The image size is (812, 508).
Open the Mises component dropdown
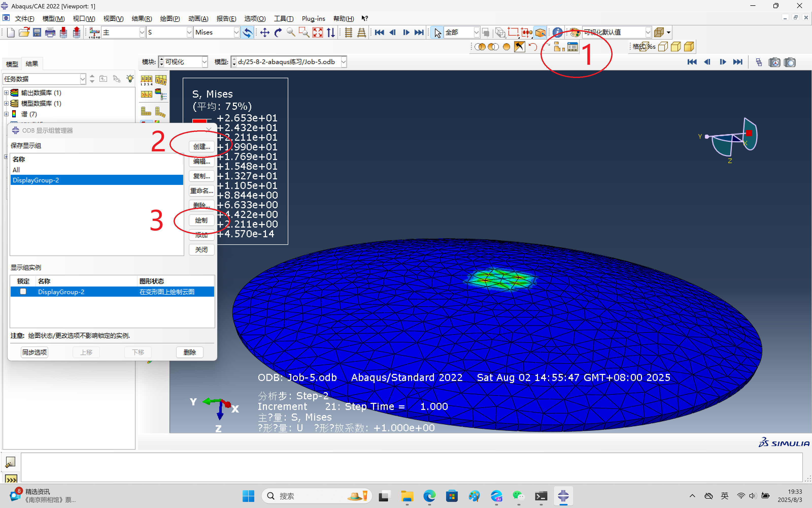[217, 33]
